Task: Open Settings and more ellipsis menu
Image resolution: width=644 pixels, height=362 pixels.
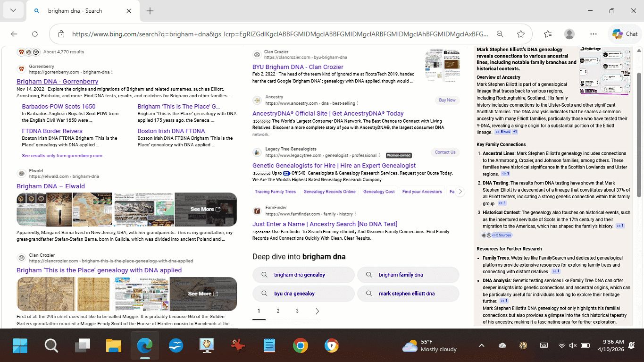Action: pos(594,34)
